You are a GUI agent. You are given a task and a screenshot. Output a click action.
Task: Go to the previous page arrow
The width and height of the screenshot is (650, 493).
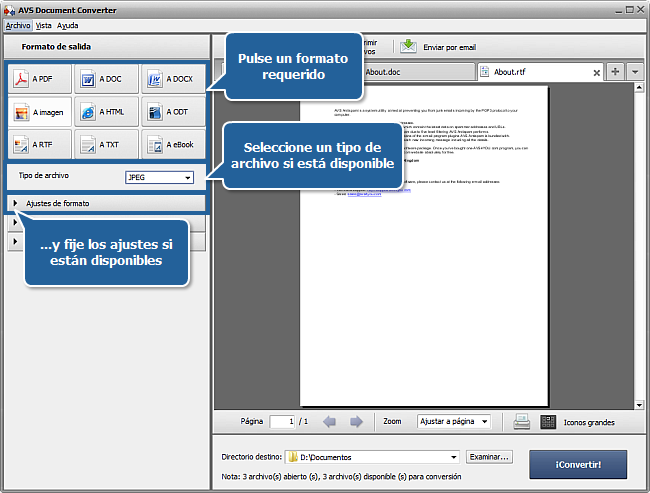point(329,422)
